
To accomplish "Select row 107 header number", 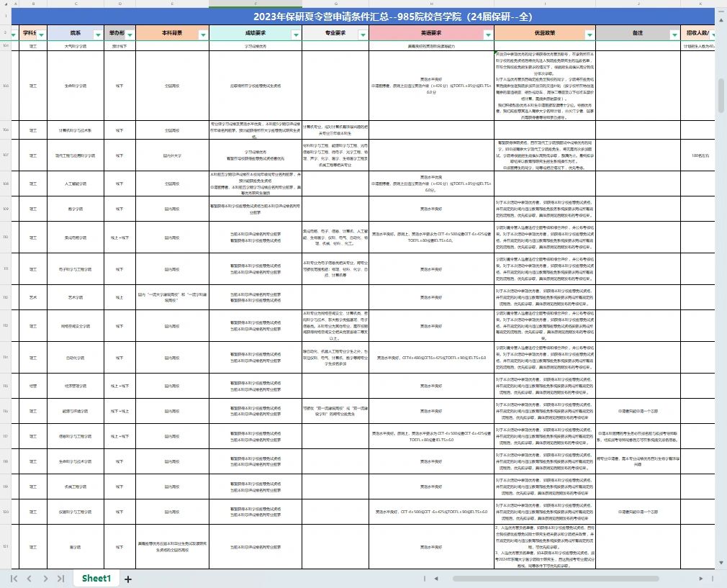I will [x=6, y=155].
